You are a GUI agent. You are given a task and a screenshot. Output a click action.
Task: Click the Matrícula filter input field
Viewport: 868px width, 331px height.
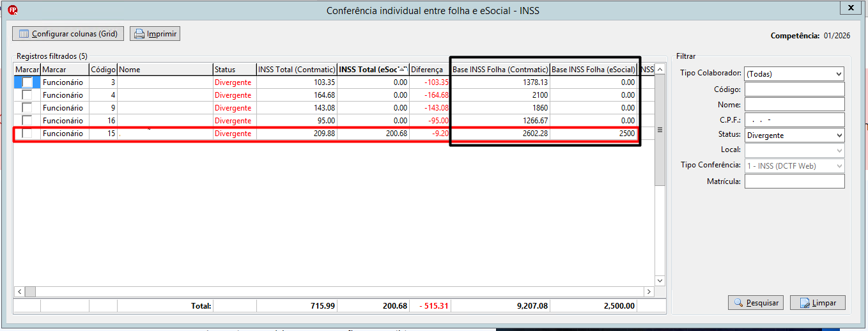click(794, 181)
